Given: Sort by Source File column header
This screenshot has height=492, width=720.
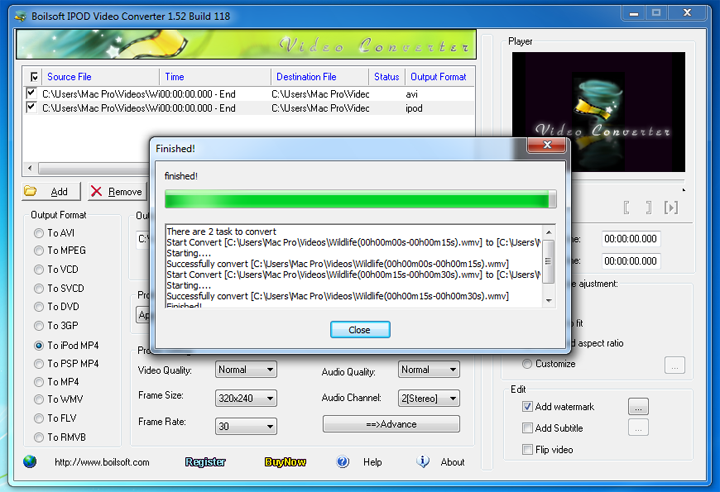Looking at the screenshot, I should pos(100,77).
